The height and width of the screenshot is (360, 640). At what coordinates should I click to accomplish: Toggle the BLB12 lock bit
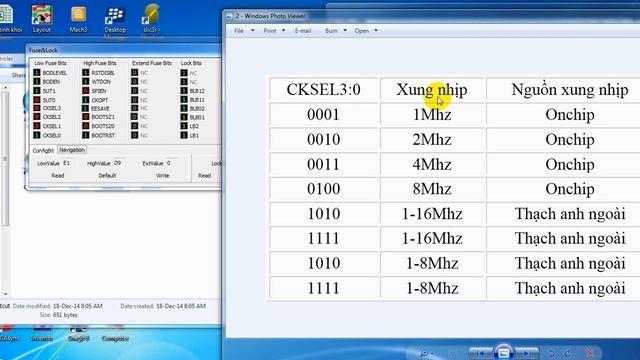(x=184, y=91)
